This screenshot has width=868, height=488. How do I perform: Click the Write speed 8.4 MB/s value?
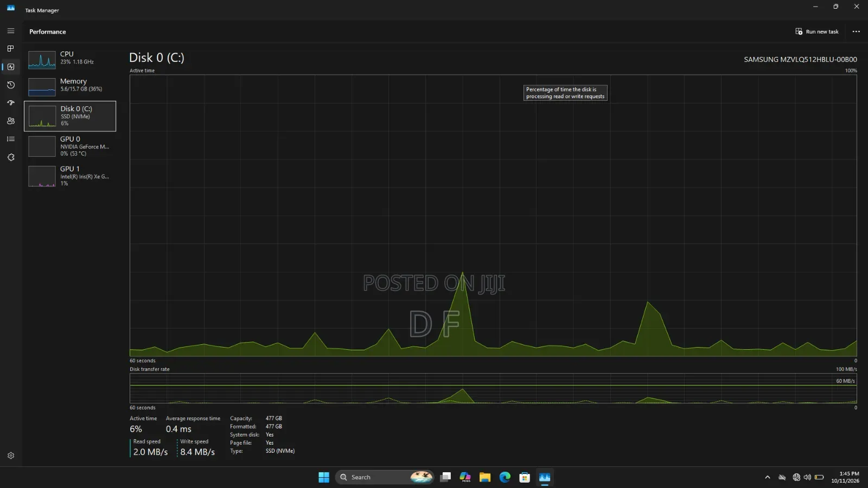[x=197, y=452]
